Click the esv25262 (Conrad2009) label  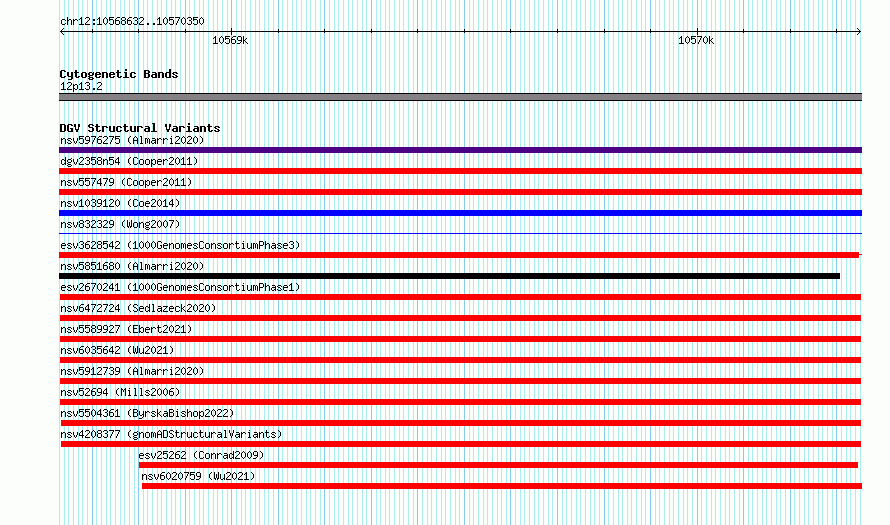coord(201,455)
